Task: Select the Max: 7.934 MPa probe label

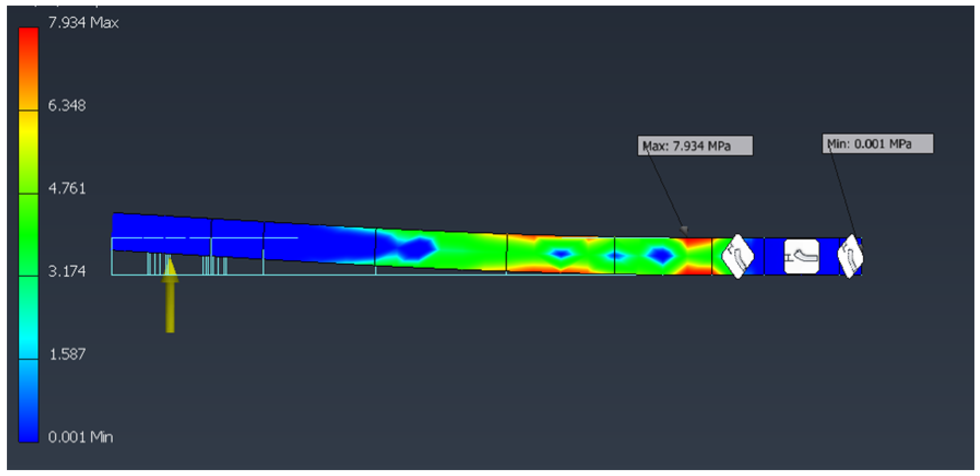Action: [x=695, y=146]
